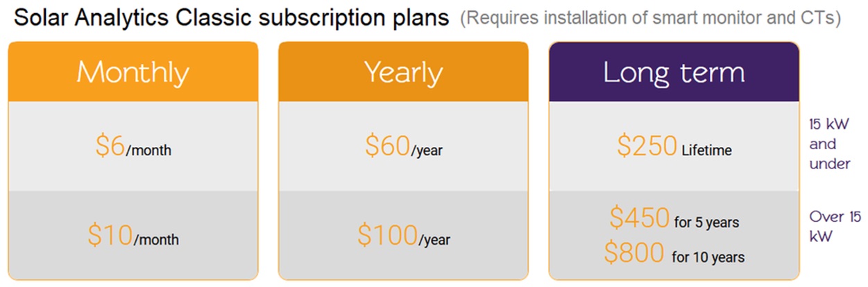The width and height of the screenshot is (868, 287).
Task: Click the 'for 10 years' text
Action: pyautogui.click(x=708, y=257)
